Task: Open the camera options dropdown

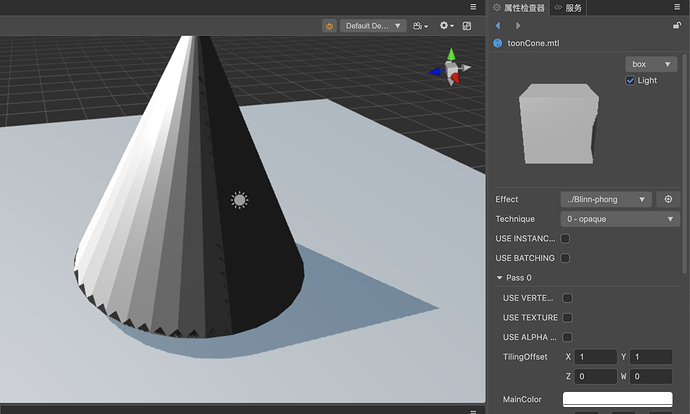Action: 420,26
